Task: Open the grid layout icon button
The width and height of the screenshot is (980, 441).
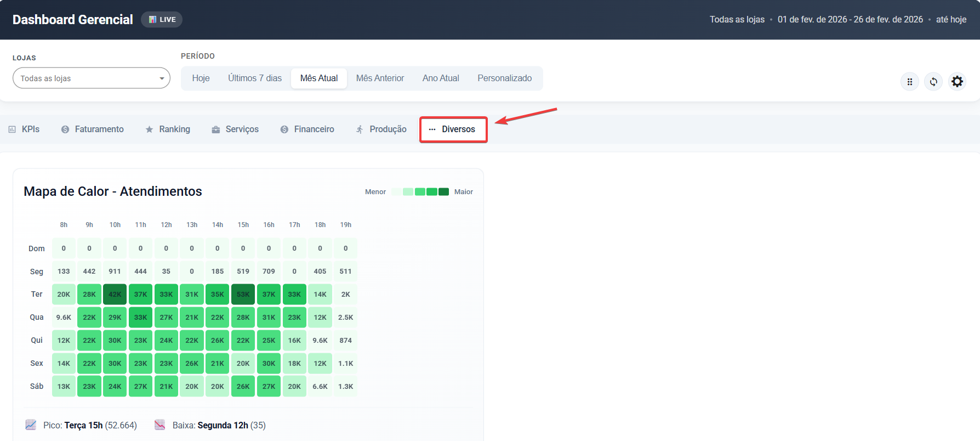Action: 910,82
